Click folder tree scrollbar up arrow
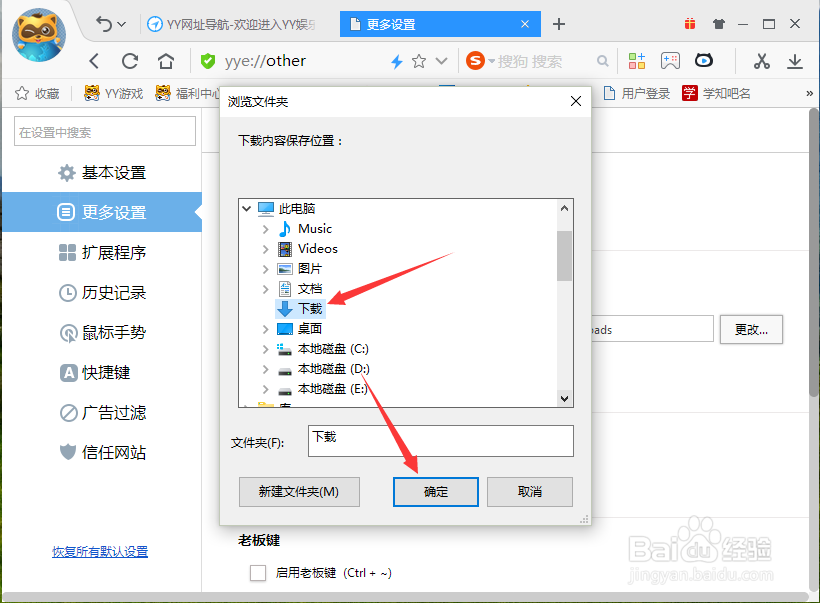820x603 pixels. tap(564, 208)
